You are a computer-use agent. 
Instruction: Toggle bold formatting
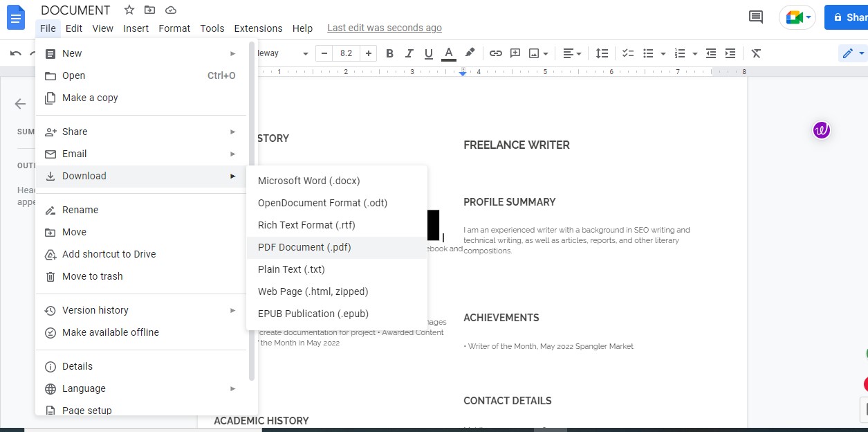pos(389,53)
